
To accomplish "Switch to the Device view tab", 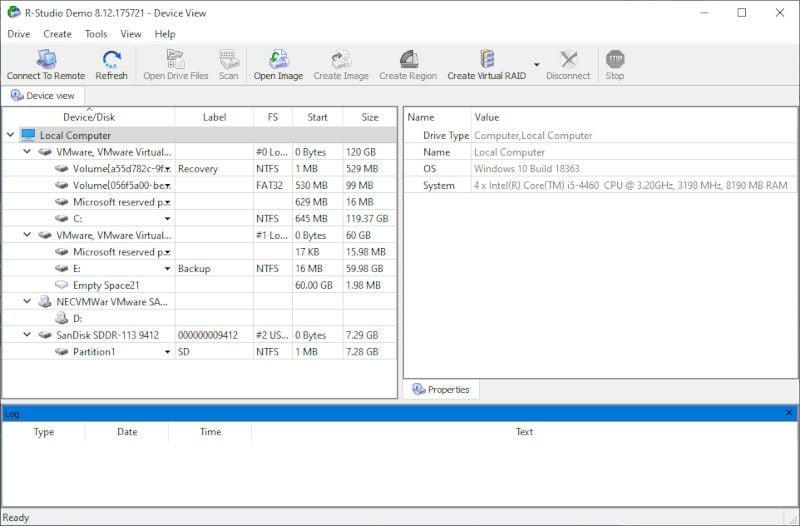I will tap(43, 95).
